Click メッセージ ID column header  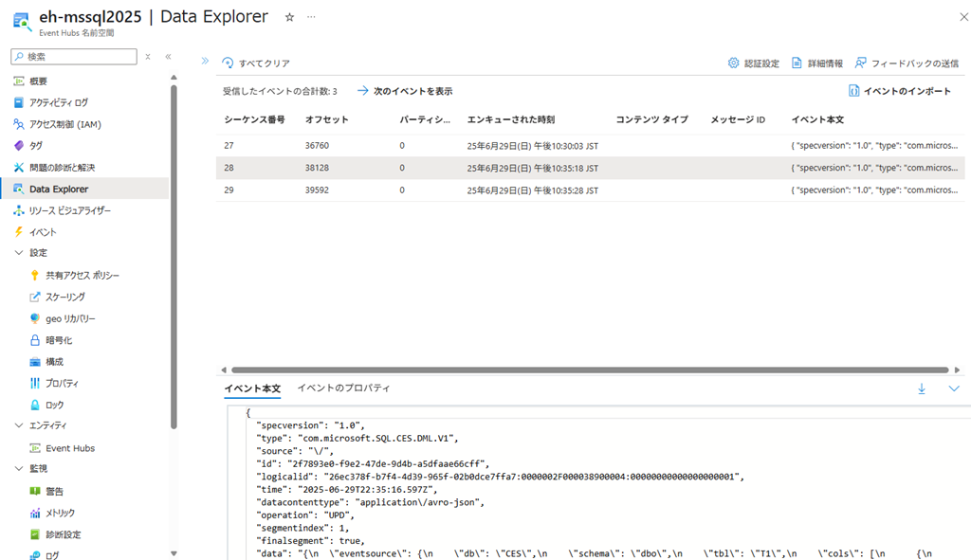coord(738,119)
